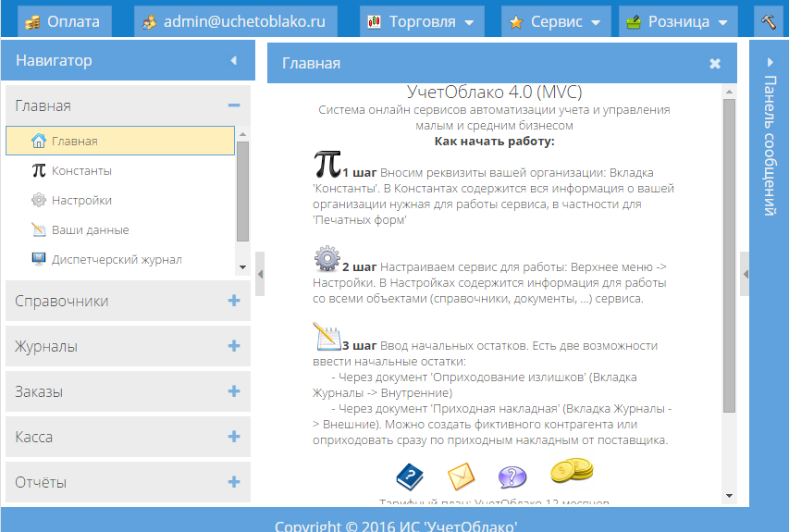Close the Главная content panel
789x532 pixels.
tap(714, 64)
